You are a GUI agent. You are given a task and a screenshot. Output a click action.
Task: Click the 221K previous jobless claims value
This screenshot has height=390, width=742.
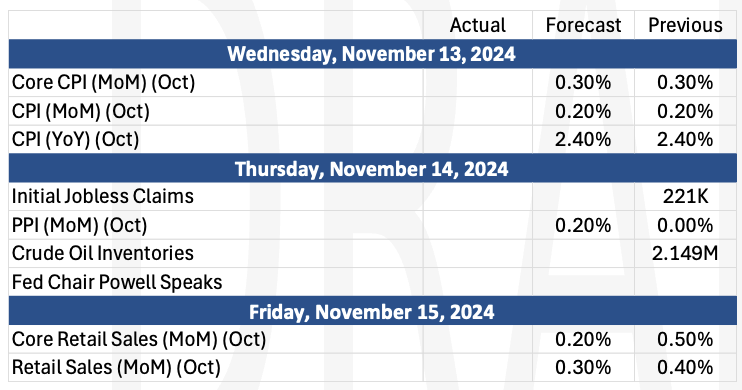686,196
